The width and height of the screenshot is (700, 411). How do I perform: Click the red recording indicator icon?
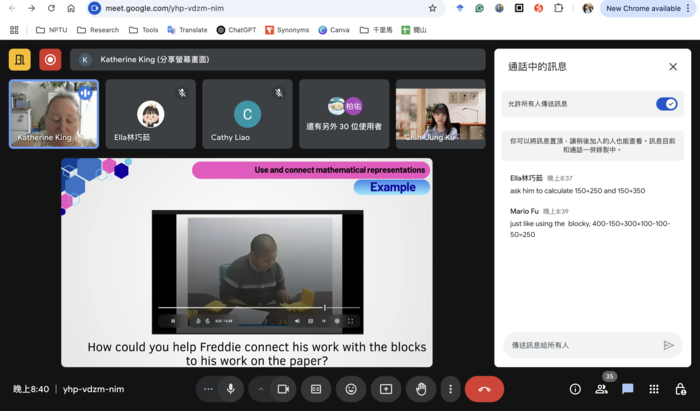pyautogui.click(x=50, y=59)
